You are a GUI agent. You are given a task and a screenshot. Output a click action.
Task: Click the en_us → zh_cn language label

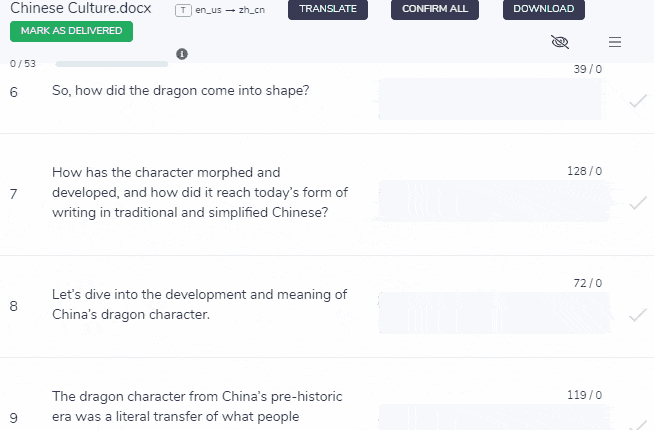[230, 10]
